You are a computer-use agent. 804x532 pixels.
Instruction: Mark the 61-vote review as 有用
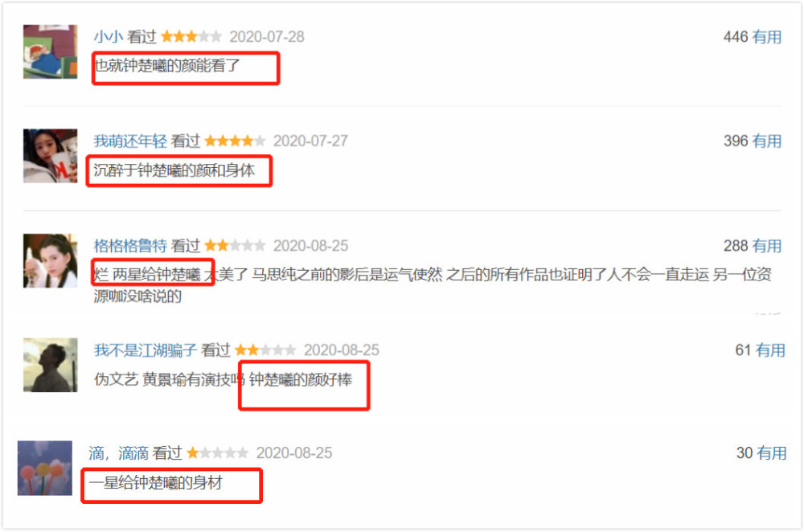click(x=771, y=350)
